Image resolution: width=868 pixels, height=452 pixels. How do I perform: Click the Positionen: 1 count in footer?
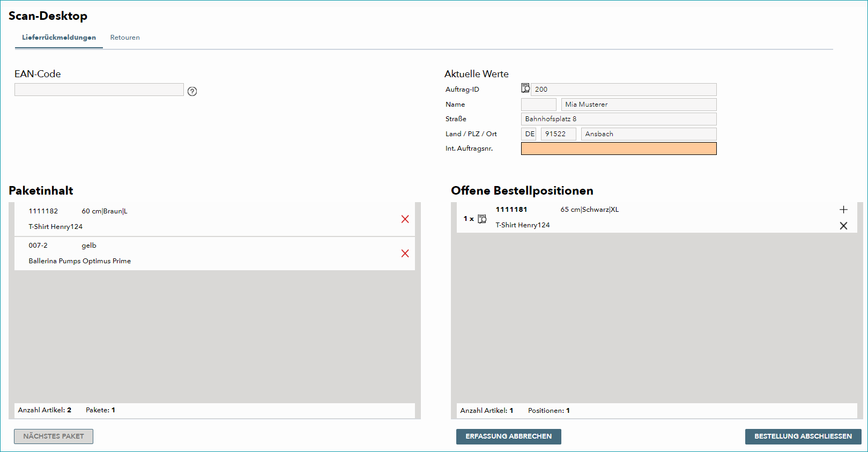click(549, 411)
